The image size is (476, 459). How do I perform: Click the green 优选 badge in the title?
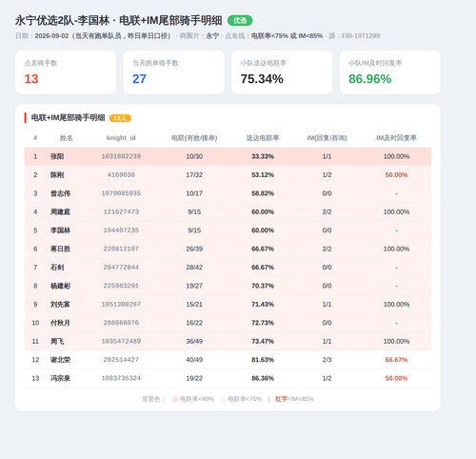click(x=240, y=21)
